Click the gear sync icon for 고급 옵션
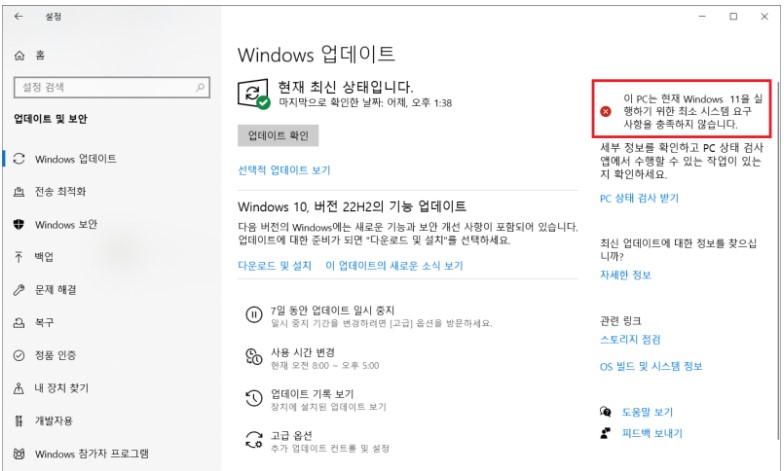Image resolution: width=784 pixels, height=471 pixels. pyautogui.click(x=254, y=440)
